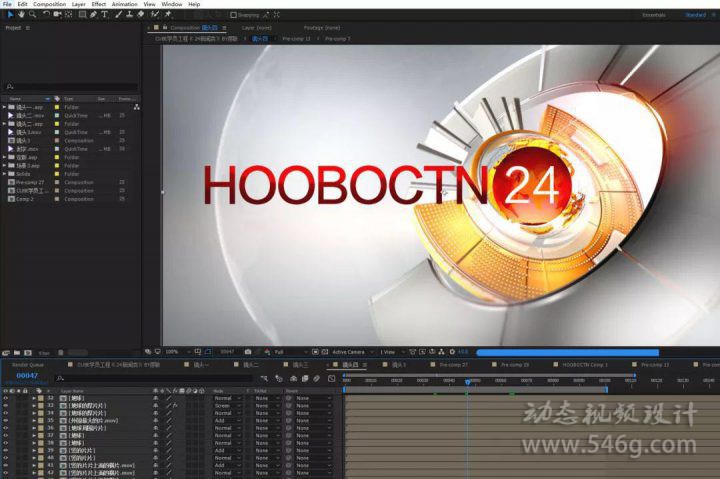Open the project flowchart icon
Image resolution: width=720 pixels, height=479 pixels.
click(136, 106)
